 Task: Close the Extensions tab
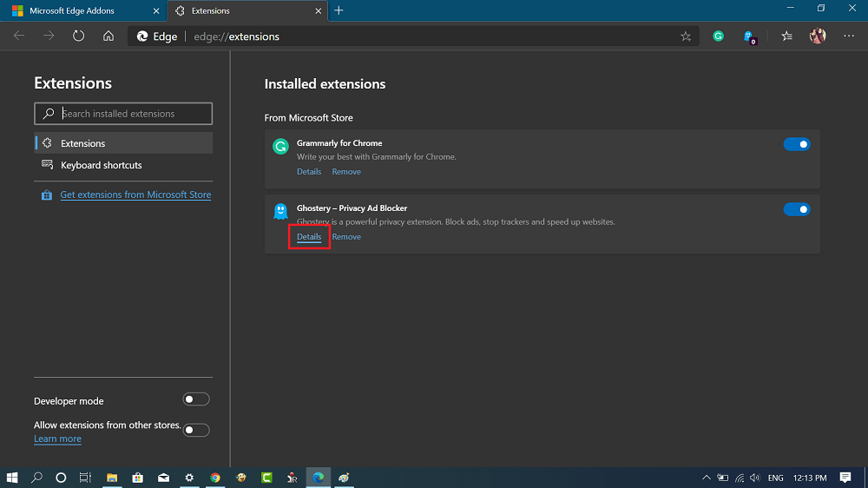click(x=319, y=10)
